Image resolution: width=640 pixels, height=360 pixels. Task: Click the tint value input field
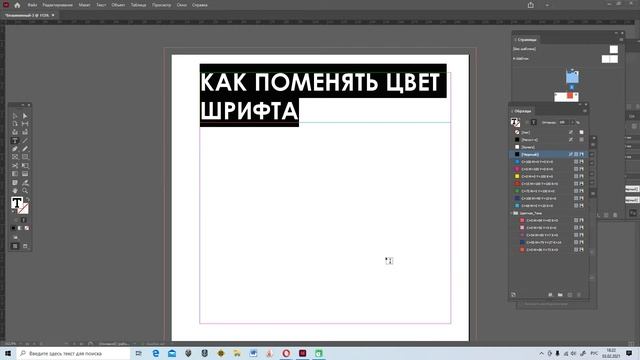pyautogui.click(x=564, y=122)
